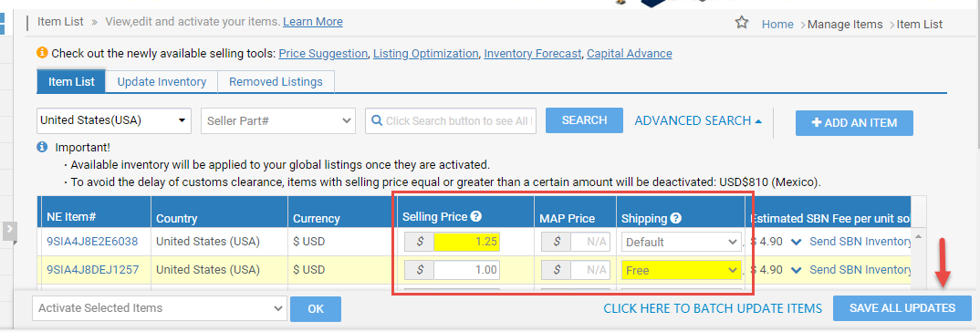Open the Price Suggestion link
The height and width of the screenshot is (332, 980).
[x=323, y=54]
